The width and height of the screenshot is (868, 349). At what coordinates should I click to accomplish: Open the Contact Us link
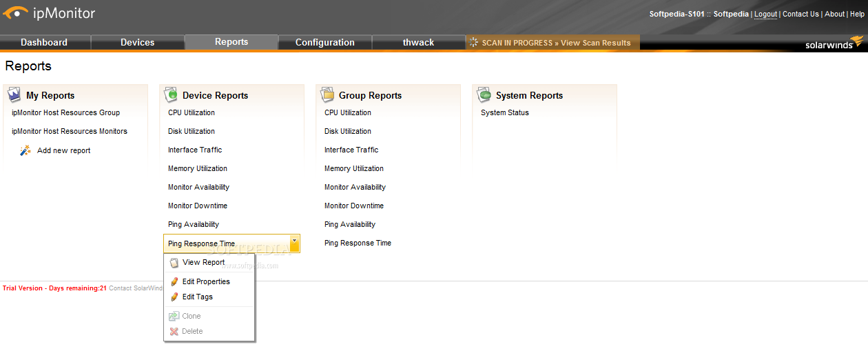(x=800, y=14)
